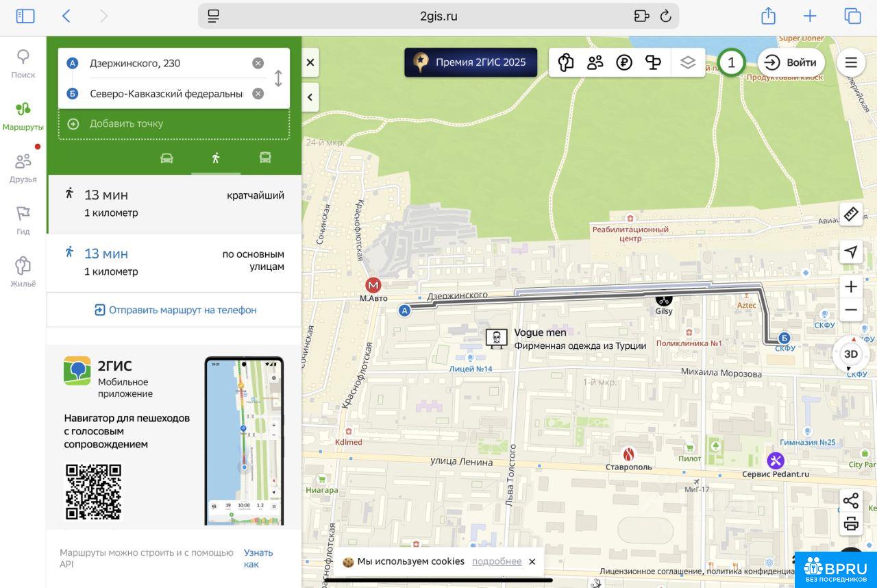Toggle 3D map view
This screenshot has width=877, height=588.
pyautogui.click(x=851, y=354)
